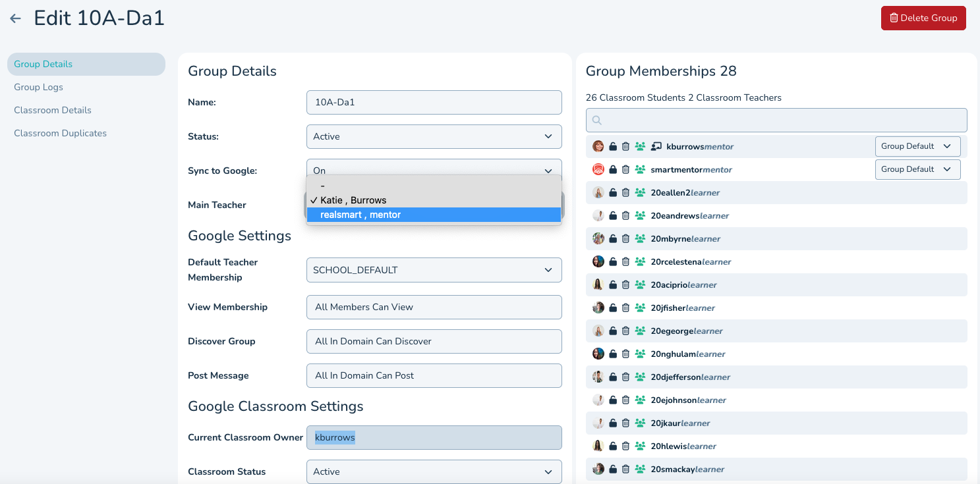The image size is (980, 484).
Task: Toggle the padlock for 20eandrews
Action: (x=612, y=215)
